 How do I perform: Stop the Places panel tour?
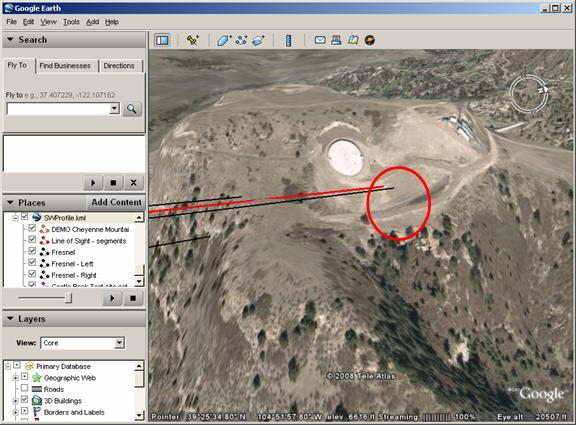133,298
